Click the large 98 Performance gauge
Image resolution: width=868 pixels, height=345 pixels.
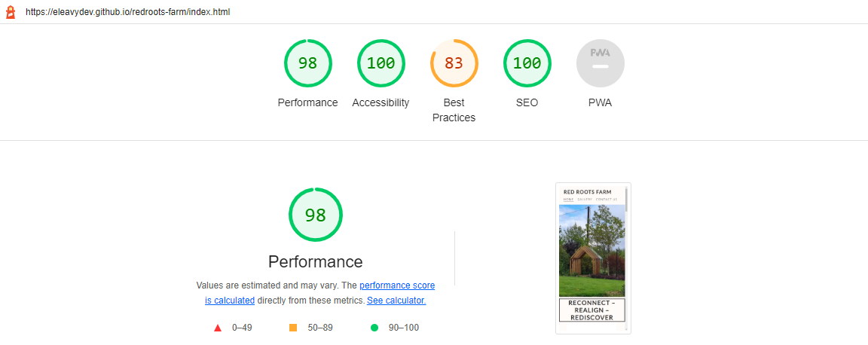(316, 215)
